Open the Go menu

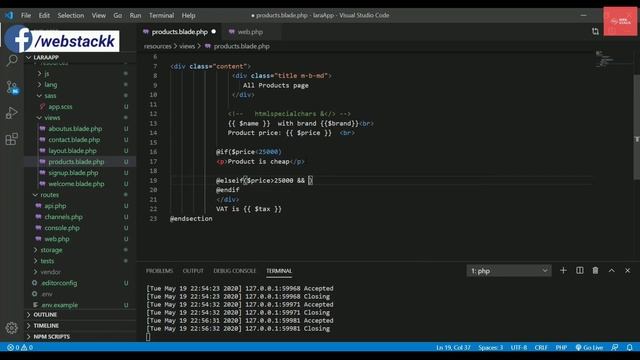pyautogui.click(x=118, y=16)
